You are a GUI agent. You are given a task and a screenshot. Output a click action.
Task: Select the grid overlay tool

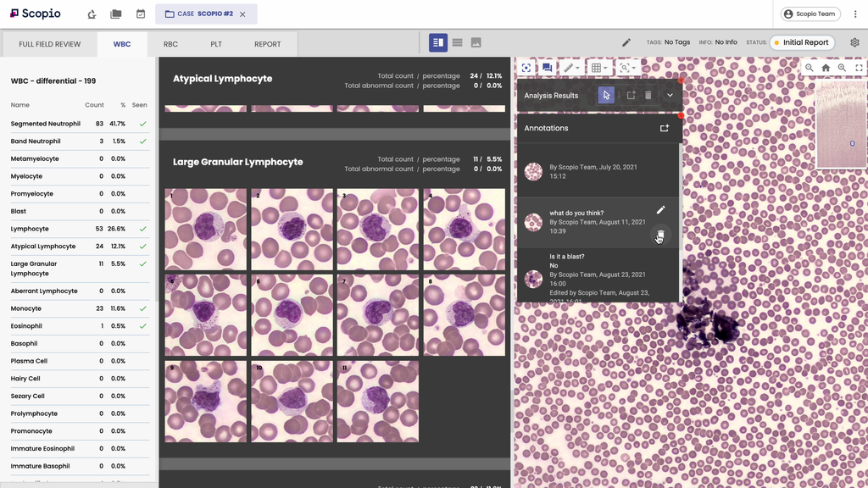[597, 68]
